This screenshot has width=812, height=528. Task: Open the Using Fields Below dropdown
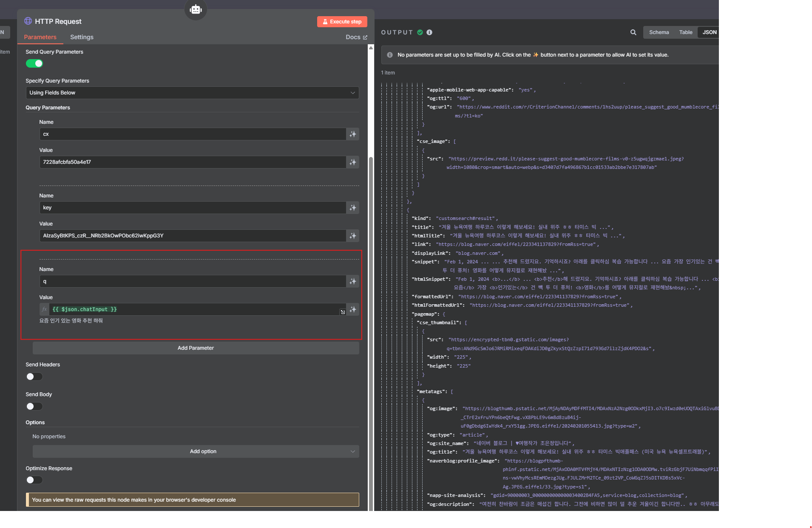[192, 93]
